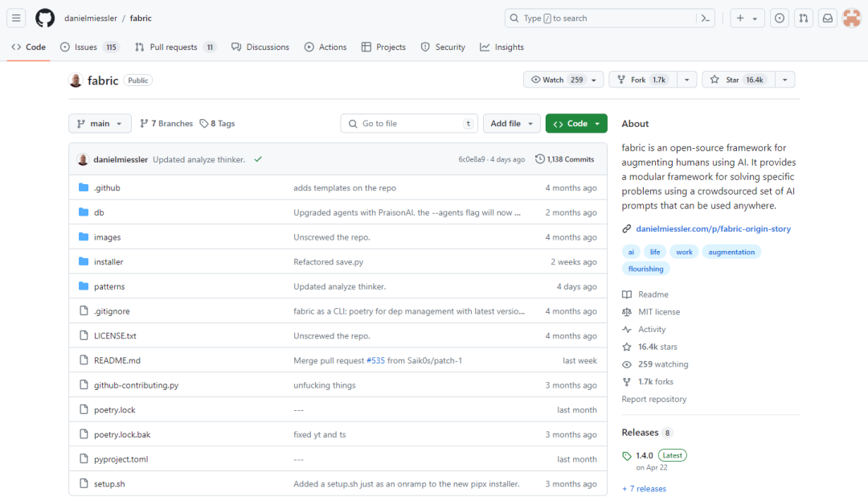The image size is (868, 497).
Task: Select the Code tab
Action: (28, 47)
